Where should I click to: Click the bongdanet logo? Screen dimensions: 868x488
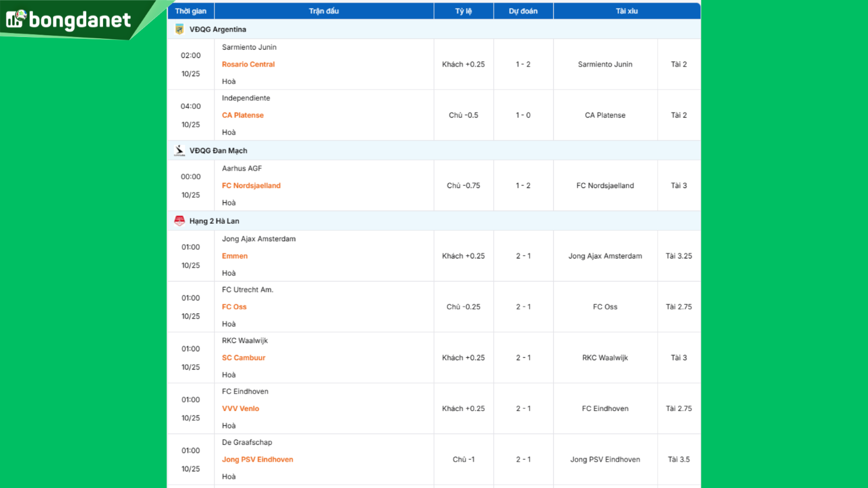pos(68,20)
